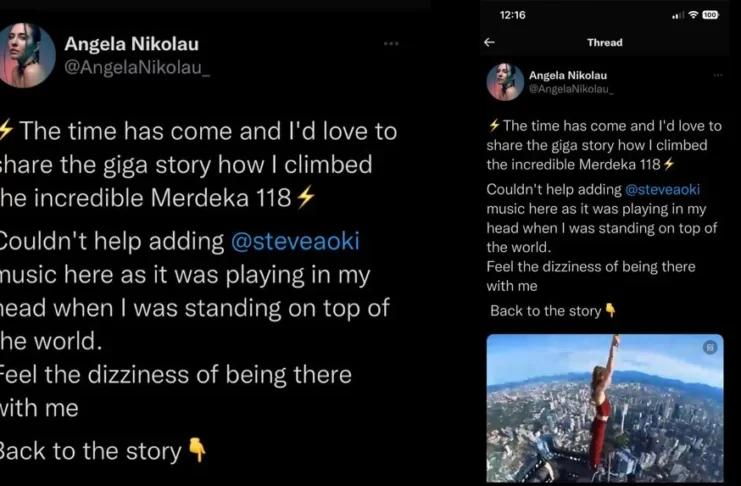Tap the small profile avatar in the phone thread
Viewport: 741px width, 486px height.
[505, 82]
